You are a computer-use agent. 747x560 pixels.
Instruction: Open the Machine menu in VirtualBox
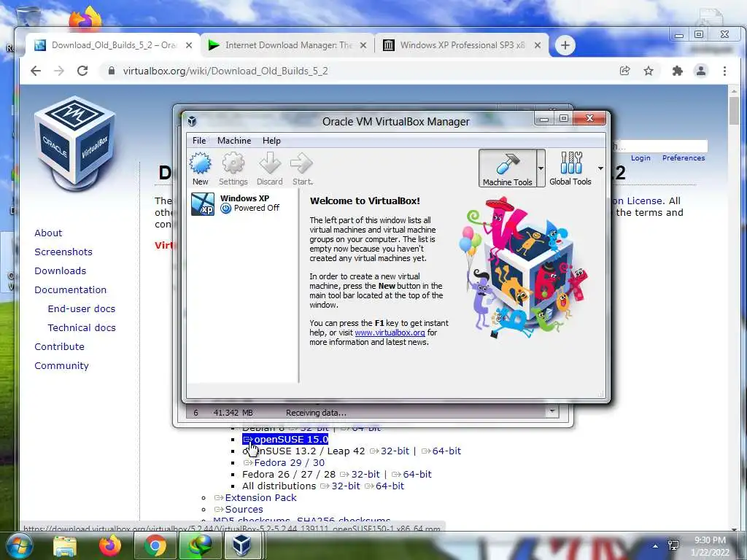point(234,141)
